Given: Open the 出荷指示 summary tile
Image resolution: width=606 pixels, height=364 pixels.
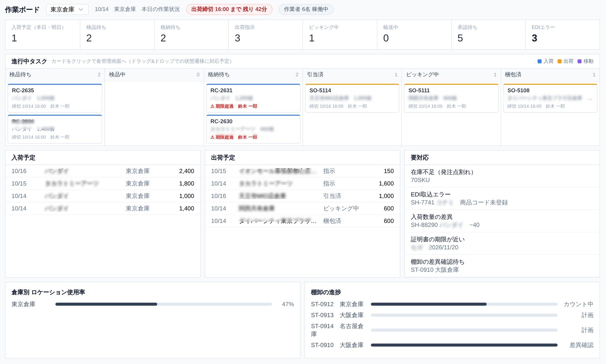Looking at the screenshot, I should pos(266,35).
